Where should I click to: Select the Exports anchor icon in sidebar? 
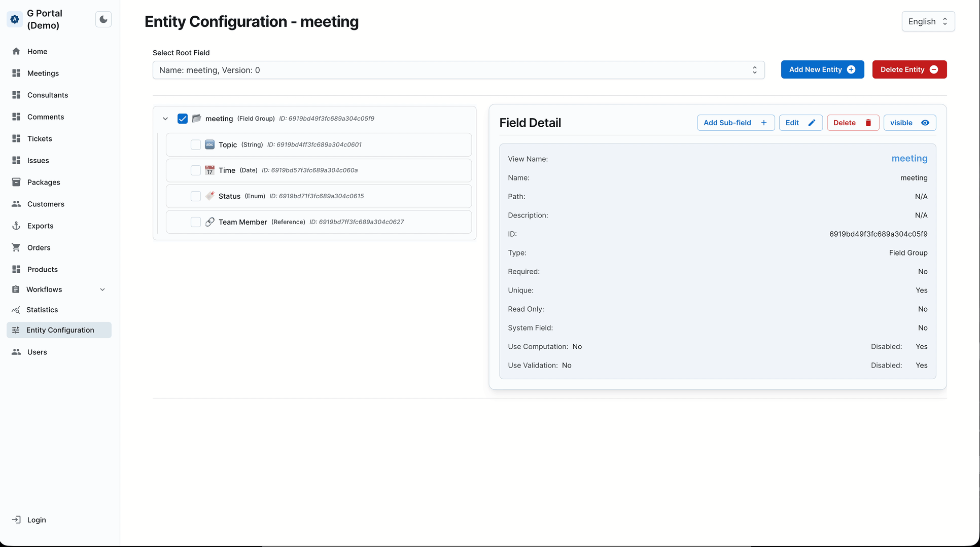16,226
